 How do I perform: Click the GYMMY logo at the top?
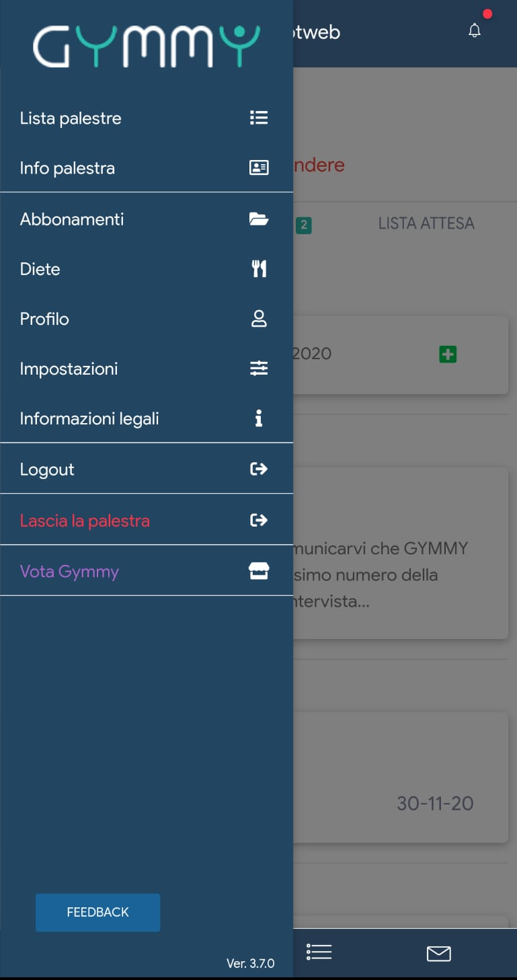pyautogui.click(x=146, y=46)
